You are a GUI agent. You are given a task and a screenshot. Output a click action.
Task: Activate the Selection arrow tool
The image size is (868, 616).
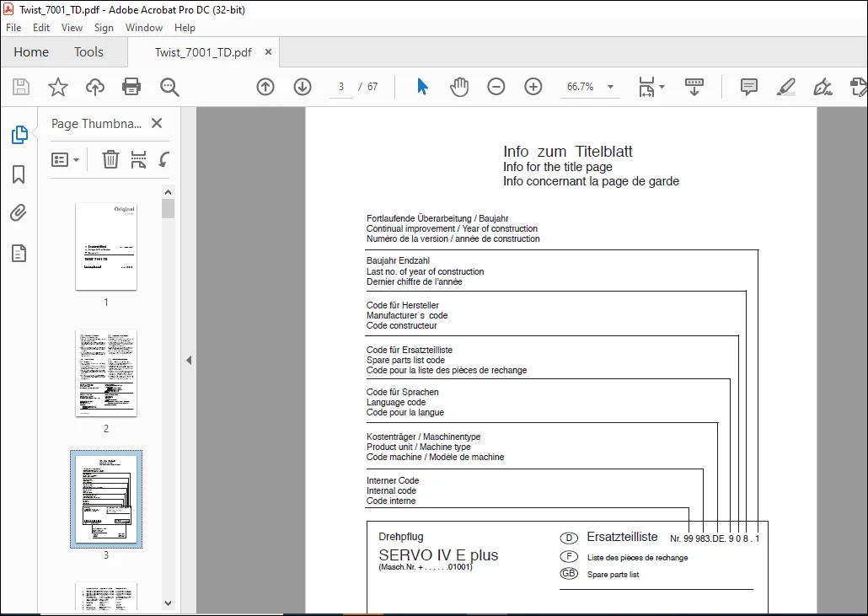click(x=422, y=87)
